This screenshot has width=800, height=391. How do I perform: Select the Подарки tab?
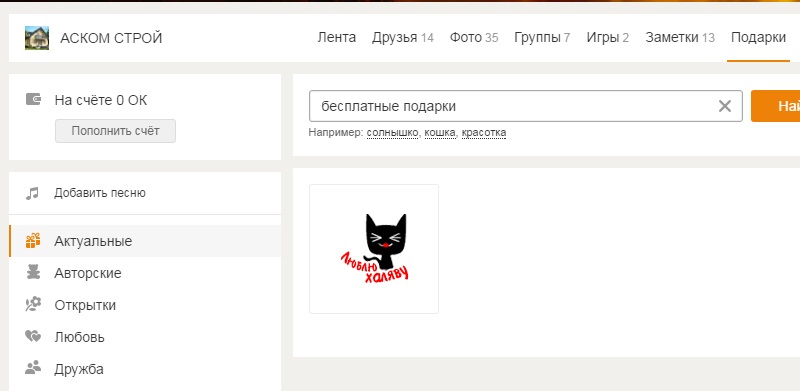click(x=758, y=38)
